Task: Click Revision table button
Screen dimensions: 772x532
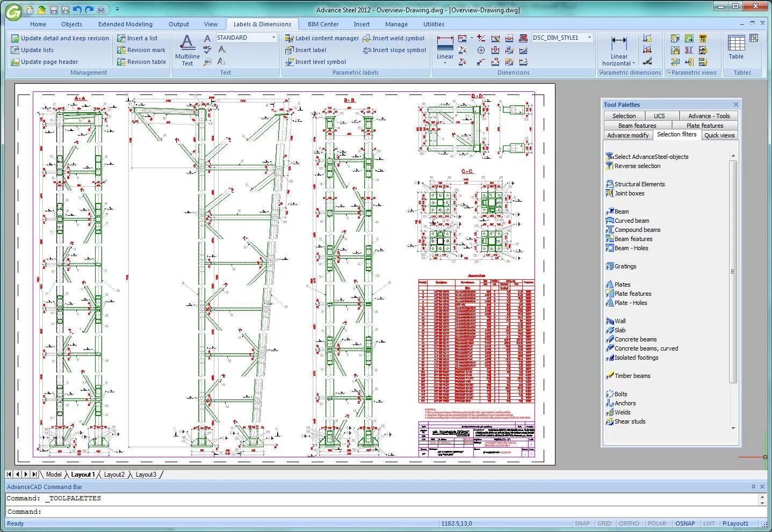Action: click(x=142, y=62)
